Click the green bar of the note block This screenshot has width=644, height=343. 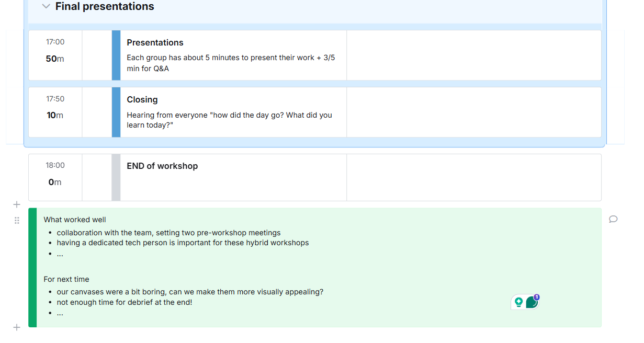[x=32, y=267]
